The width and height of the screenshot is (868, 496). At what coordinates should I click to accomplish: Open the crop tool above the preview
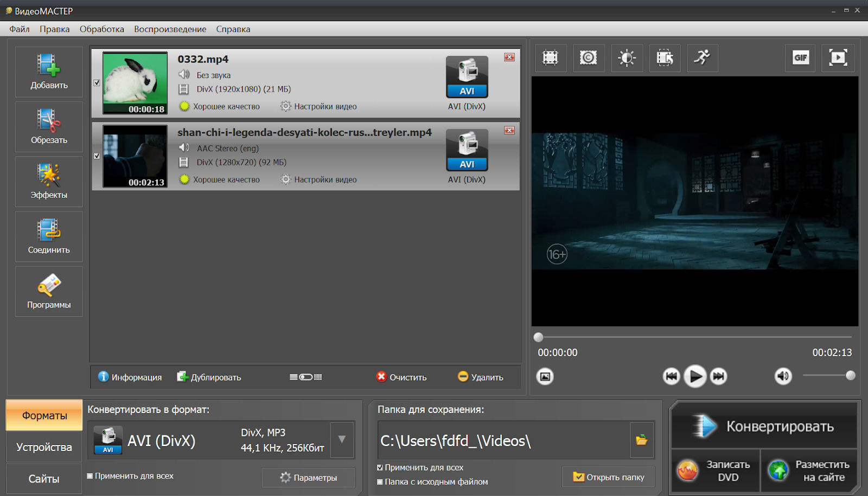click(550, 57)
